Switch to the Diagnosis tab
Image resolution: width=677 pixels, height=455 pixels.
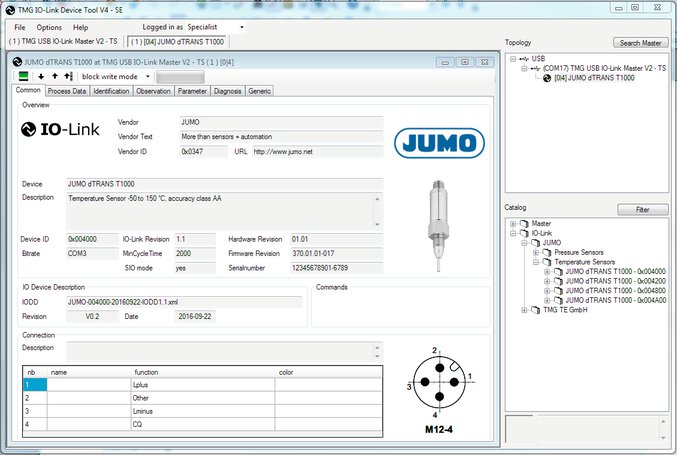[x=228, y=91]
